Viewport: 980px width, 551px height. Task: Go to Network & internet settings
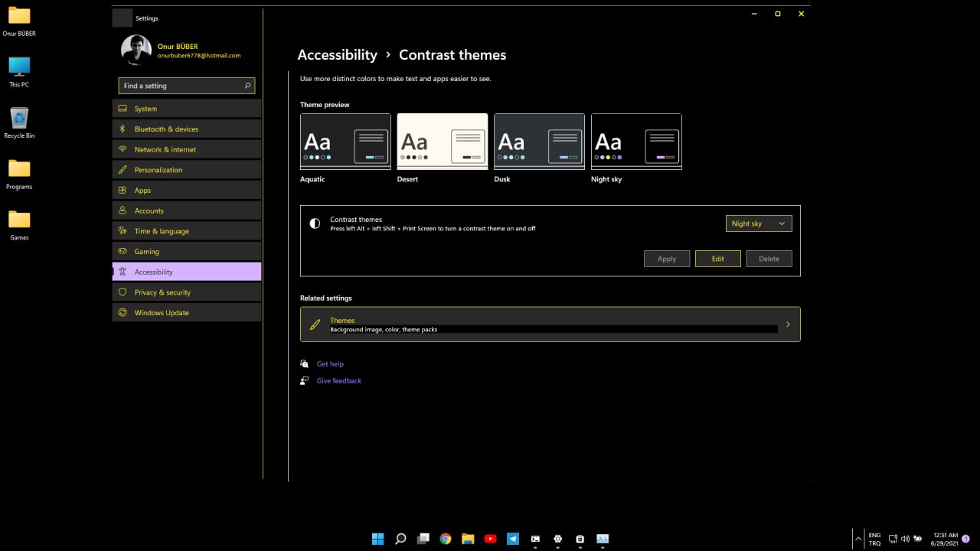pyautogui.click(x=187, y=149)
